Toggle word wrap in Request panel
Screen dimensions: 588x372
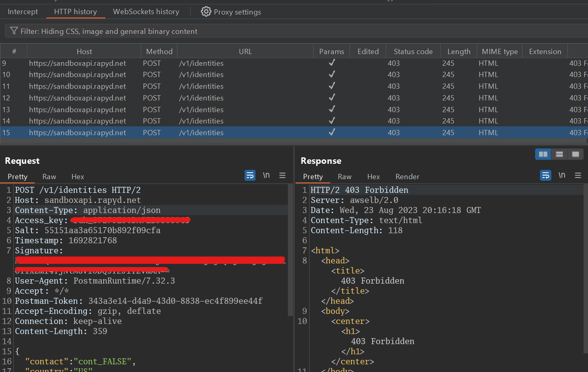pyautogui.click(x=250, y=175)
